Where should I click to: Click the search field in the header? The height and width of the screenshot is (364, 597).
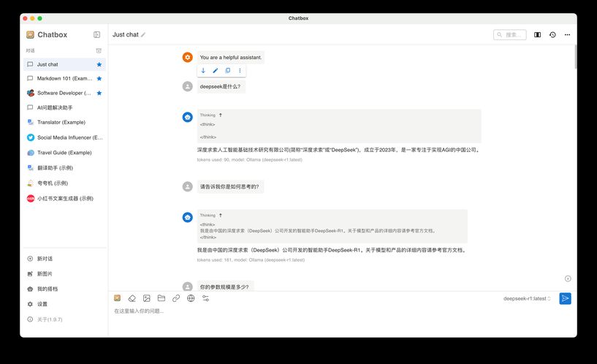tap(510, 34)
